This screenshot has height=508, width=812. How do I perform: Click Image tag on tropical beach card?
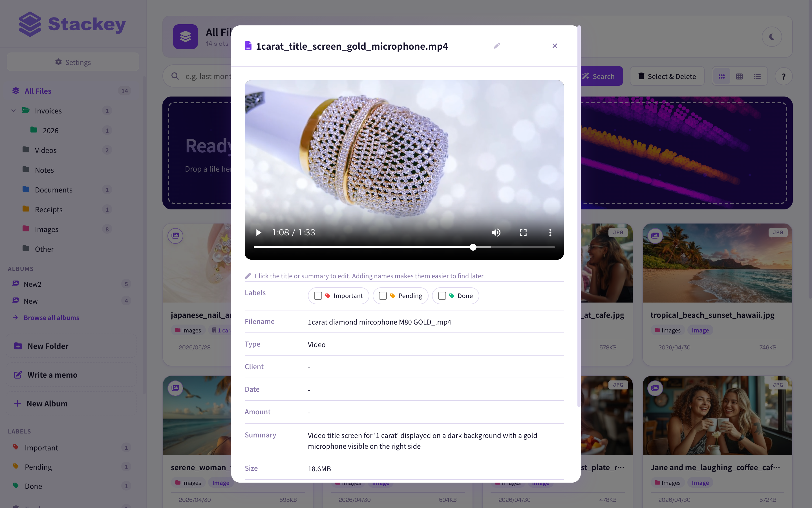[x=700, y=330]
